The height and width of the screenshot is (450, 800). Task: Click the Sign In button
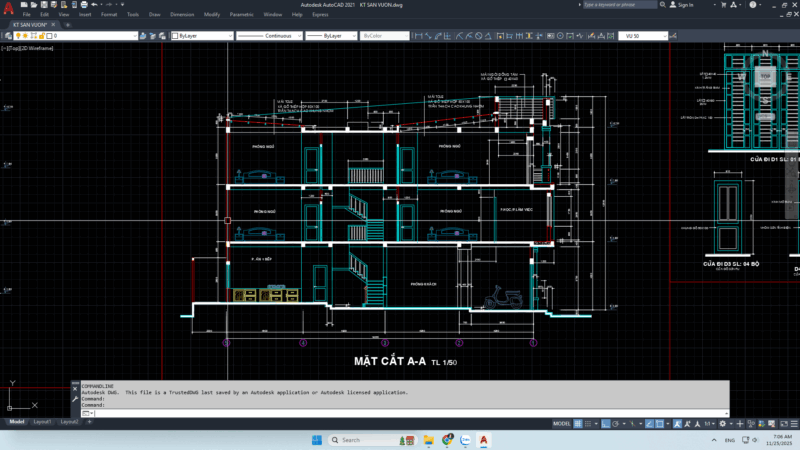coord(684,5)
